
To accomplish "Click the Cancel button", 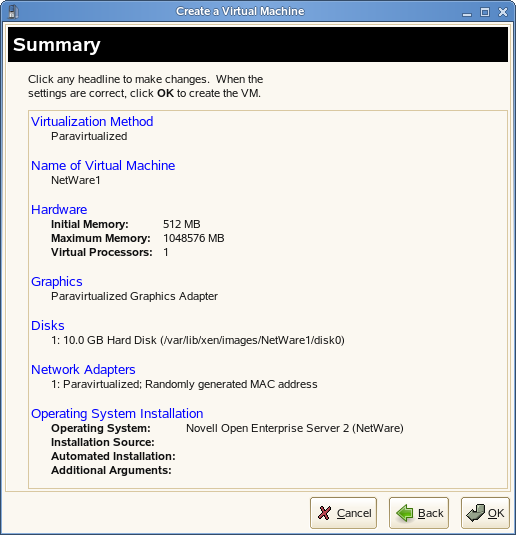I will tap(343, 513).
